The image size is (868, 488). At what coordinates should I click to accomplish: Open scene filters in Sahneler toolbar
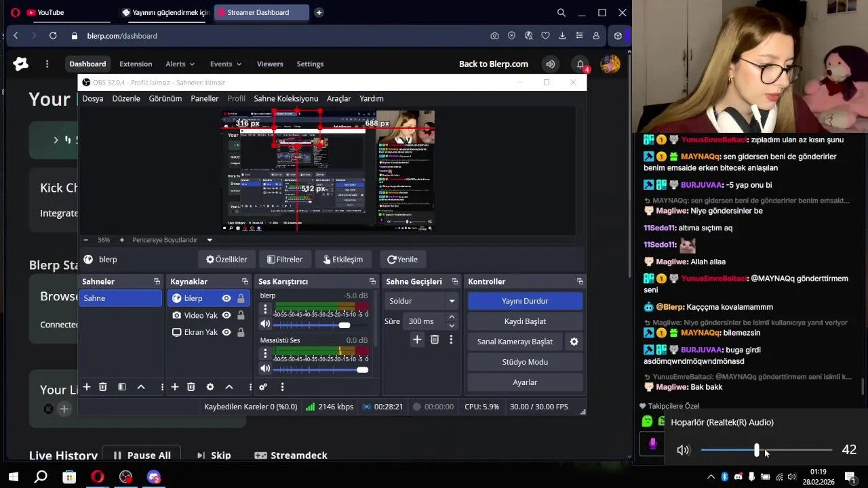(122, 387)
